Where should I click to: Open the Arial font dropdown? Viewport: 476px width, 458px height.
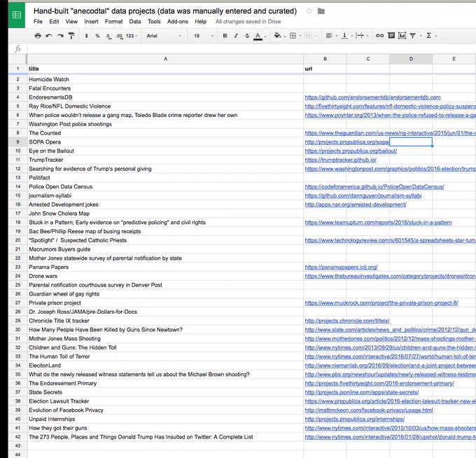tap(164, 36)
